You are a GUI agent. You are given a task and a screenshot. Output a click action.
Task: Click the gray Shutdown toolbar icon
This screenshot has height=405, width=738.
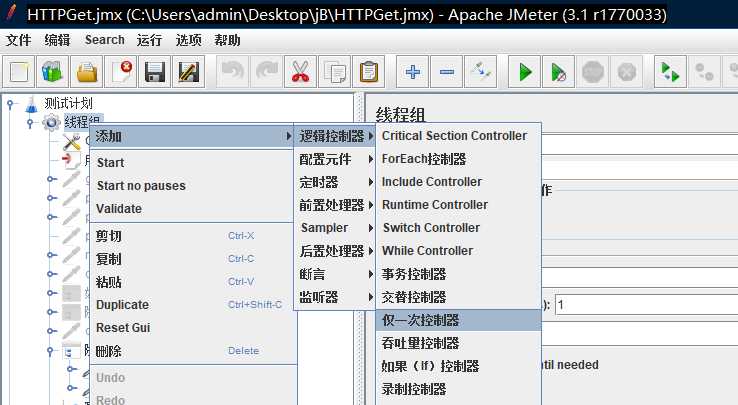[x=626, y=72]
